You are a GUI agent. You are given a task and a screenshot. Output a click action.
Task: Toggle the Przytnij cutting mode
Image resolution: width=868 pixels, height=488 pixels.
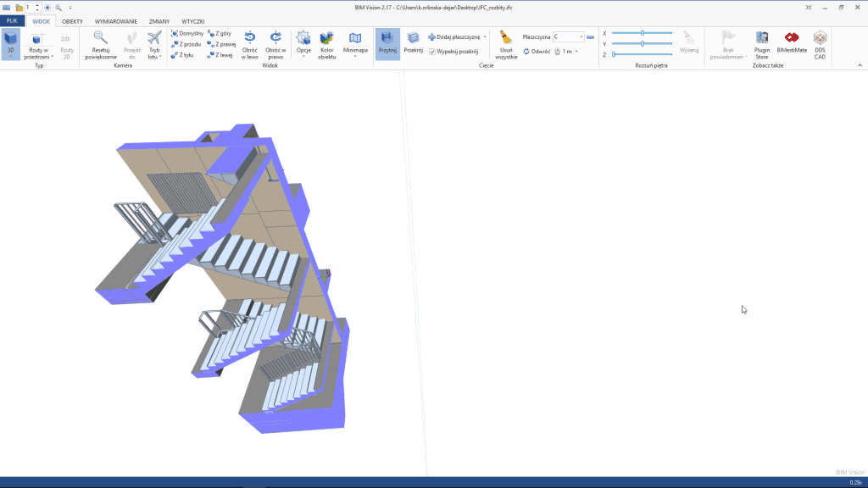[x=387, y=42]
